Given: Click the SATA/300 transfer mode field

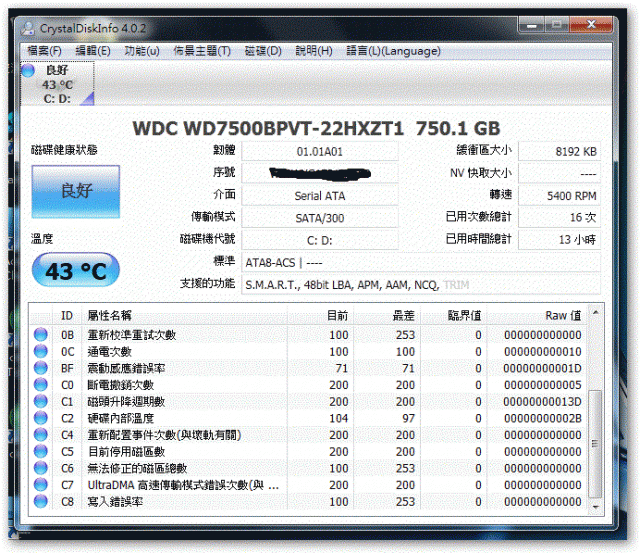Looking at the screenshot, I should click(x=320, y=218).
